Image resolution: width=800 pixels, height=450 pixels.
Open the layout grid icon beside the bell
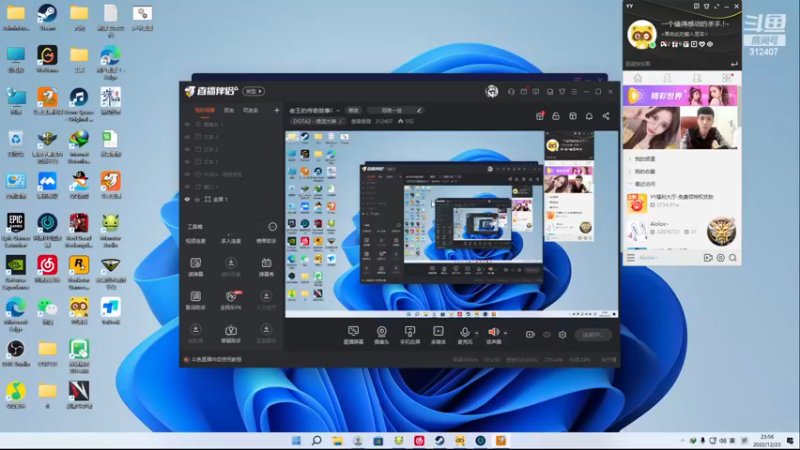573,116
